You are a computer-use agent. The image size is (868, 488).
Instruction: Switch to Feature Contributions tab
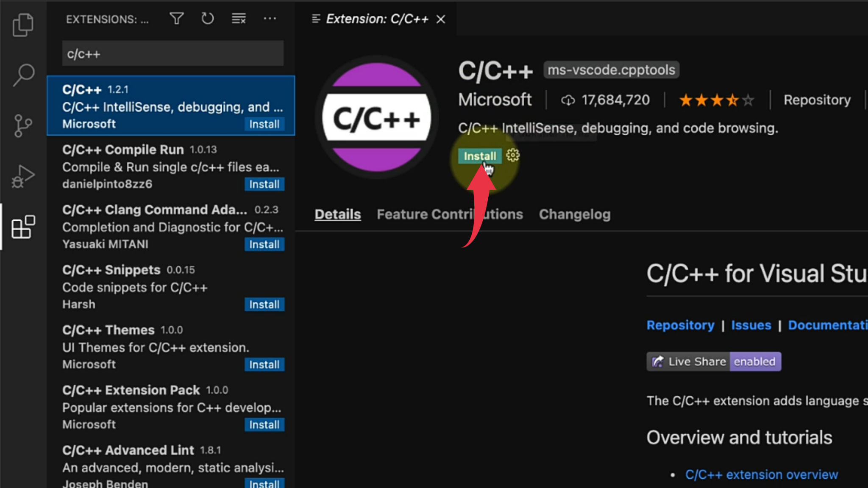[x=449, y=214]
